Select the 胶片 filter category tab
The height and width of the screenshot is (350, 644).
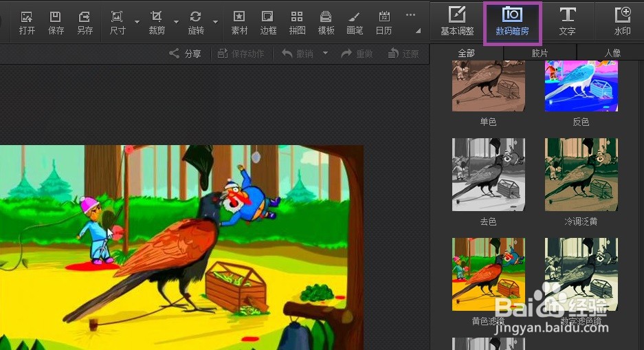(x=540, y=53)
